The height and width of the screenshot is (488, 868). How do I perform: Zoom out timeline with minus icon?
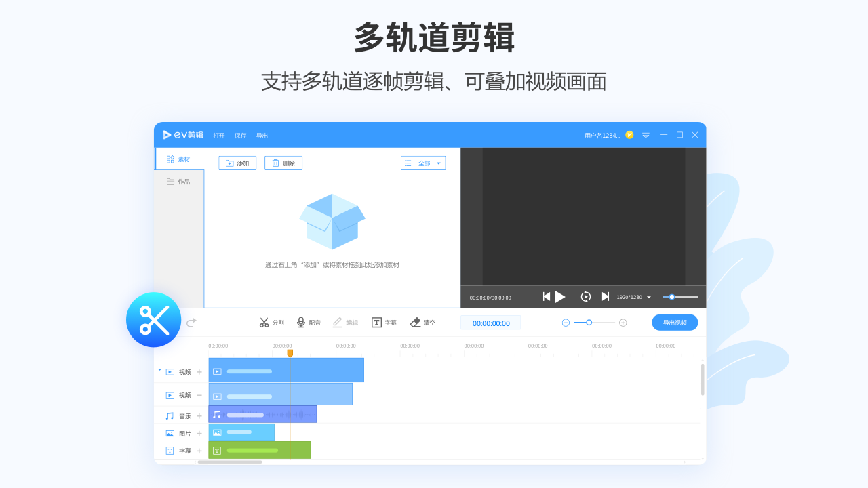point(566,323)
